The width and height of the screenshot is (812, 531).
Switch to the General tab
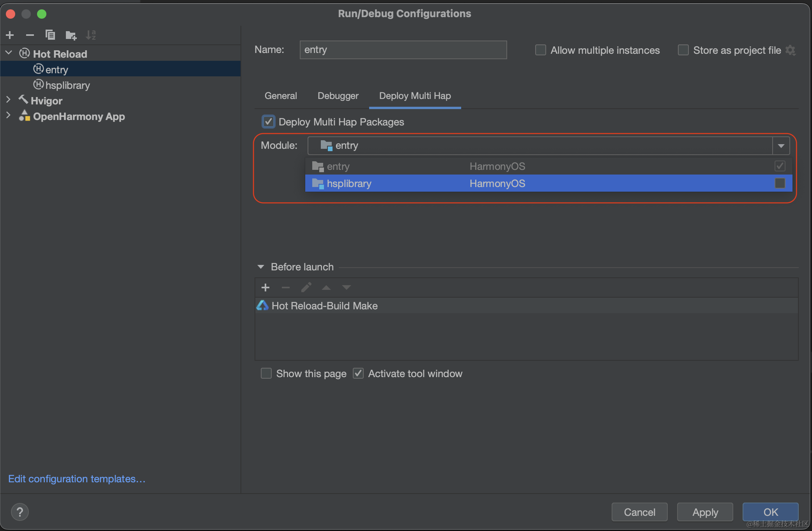(x=280, y=96)
